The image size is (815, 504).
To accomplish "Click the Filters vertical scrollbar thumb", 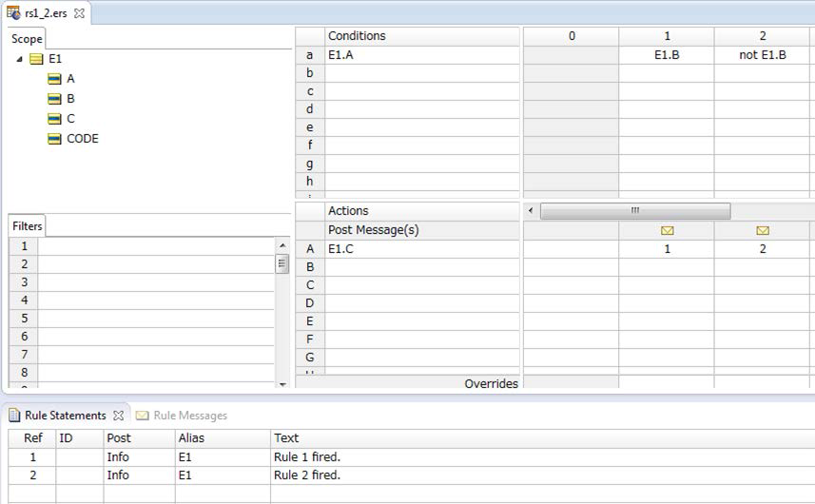I will (282, 263).
